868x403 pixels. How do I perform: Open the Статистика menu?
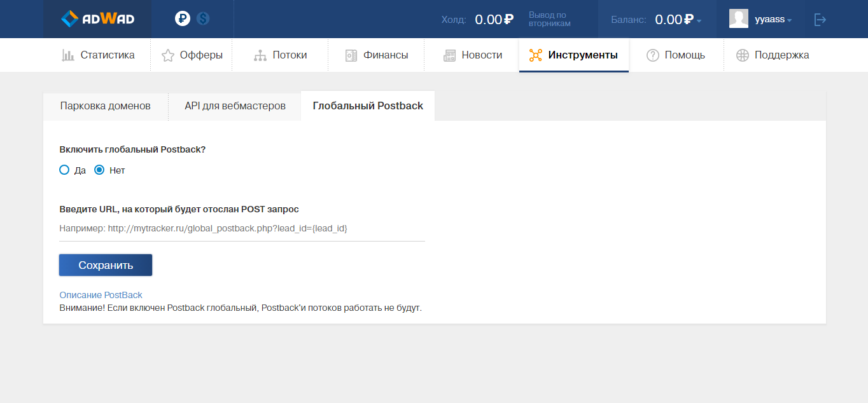pyautogui.click(x=98, y=55)
